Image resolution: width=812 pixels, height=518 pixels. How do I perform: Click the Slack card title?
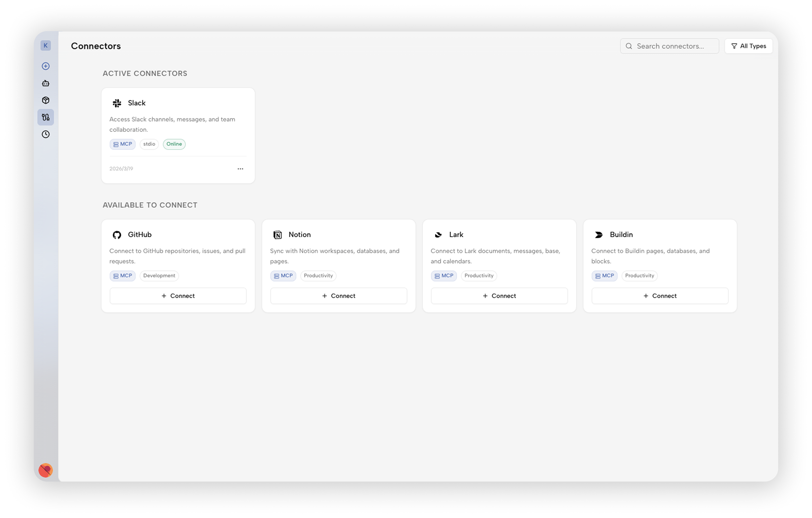pyautogui.click(x=137, y=103)
